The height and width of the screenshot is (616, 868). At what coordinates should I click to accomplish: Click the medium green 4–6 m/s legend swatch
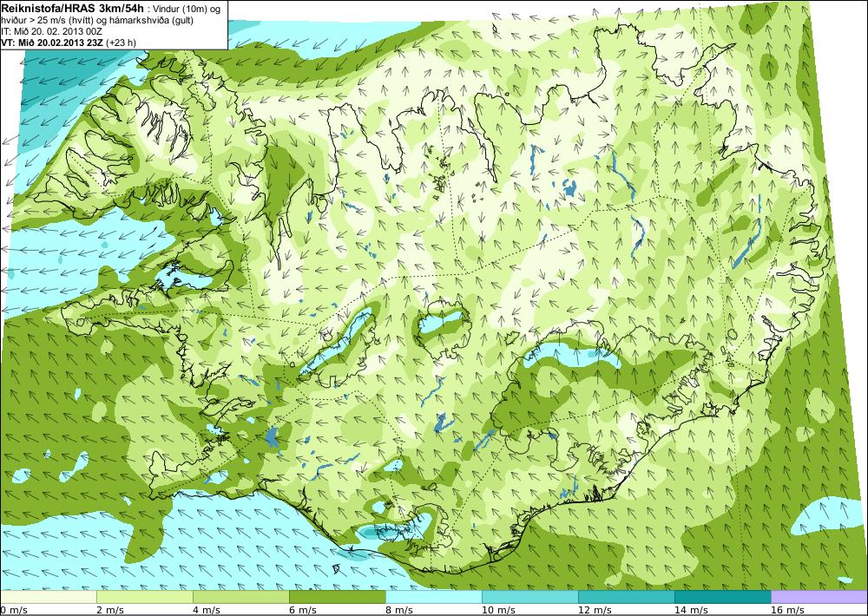pos(241,597)
